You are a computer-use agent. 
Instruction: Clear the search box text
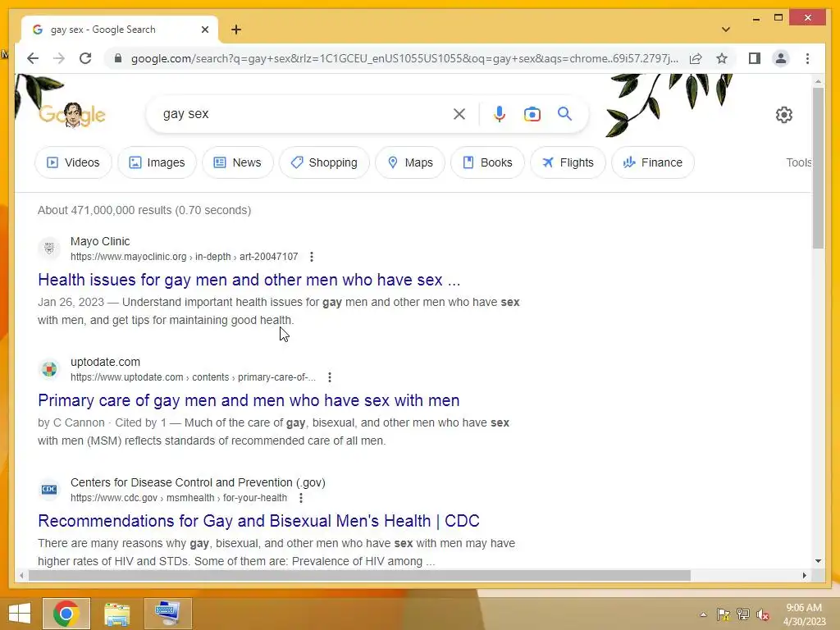[x=459, y=113]
